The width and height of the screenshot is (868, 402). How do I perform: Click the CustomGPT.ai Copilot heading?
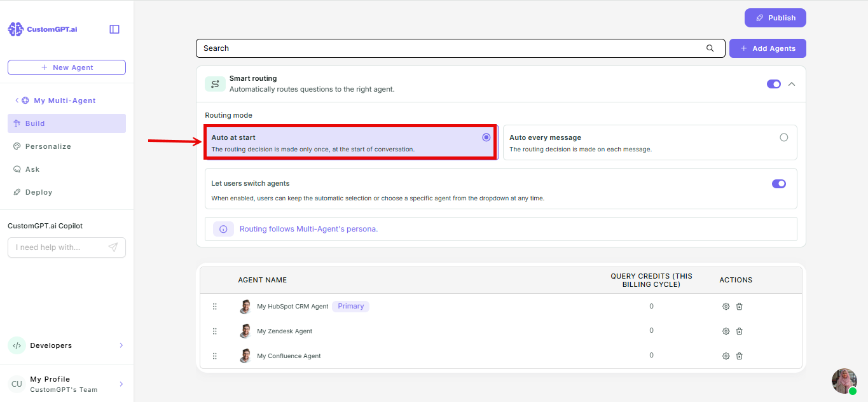tap(45, 226)
